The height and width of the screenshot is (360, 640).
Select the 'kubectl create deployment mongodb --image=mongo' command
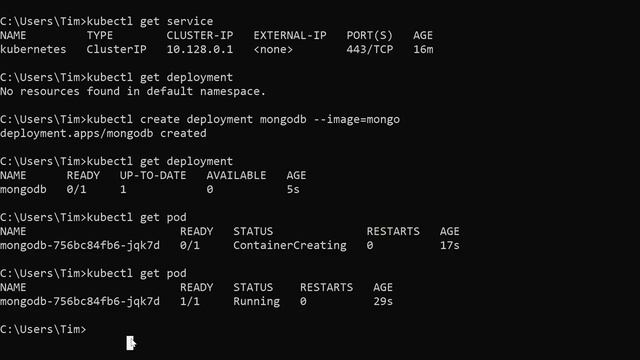[243, 120]
